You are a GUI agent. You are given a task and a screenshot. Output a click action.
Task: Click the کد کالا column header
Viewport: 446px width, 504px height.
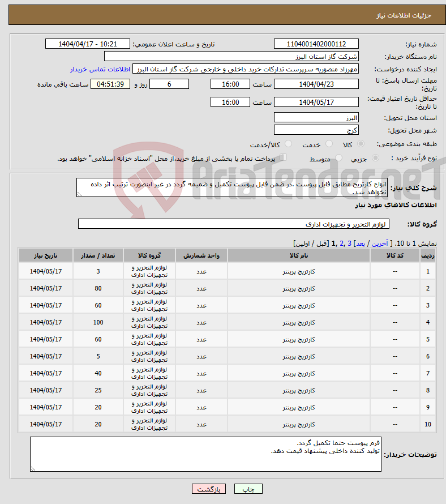(x=395, y=255)
